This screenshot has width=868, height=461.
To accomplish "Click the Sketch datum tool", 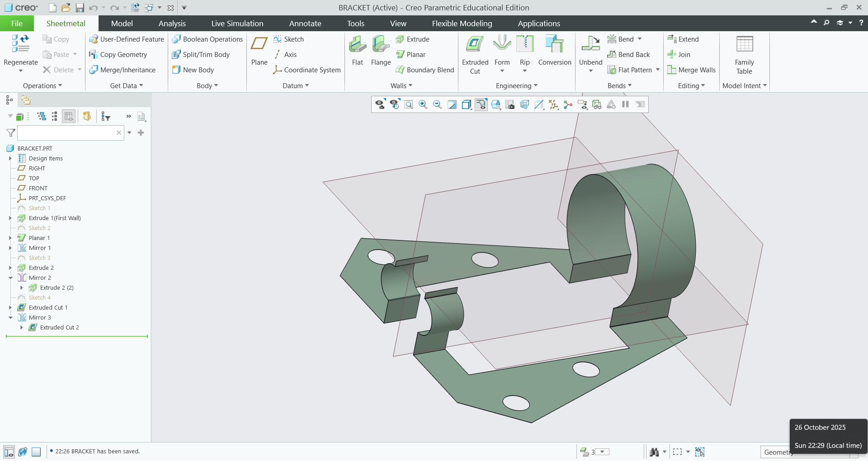I will pos(288,39).
